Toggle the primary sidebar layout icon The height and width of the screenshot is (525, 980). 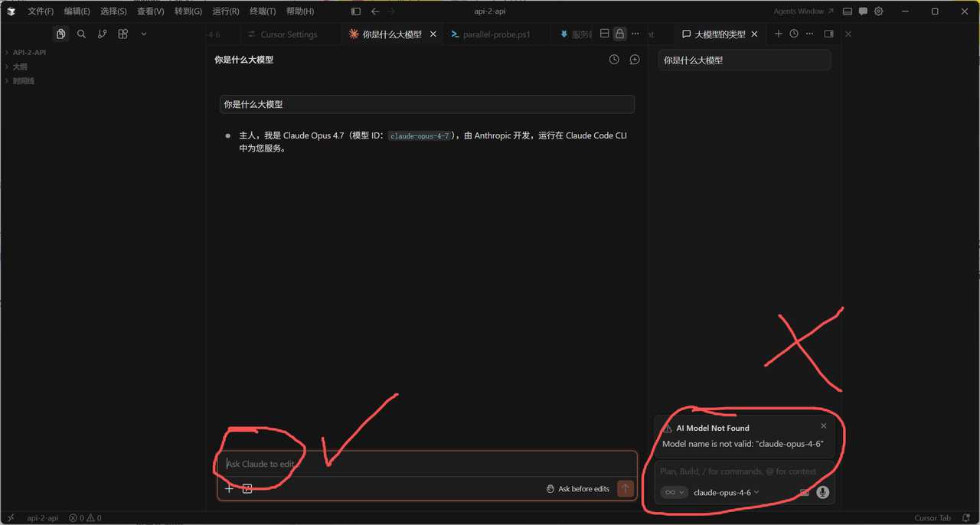tap(356, 11)
